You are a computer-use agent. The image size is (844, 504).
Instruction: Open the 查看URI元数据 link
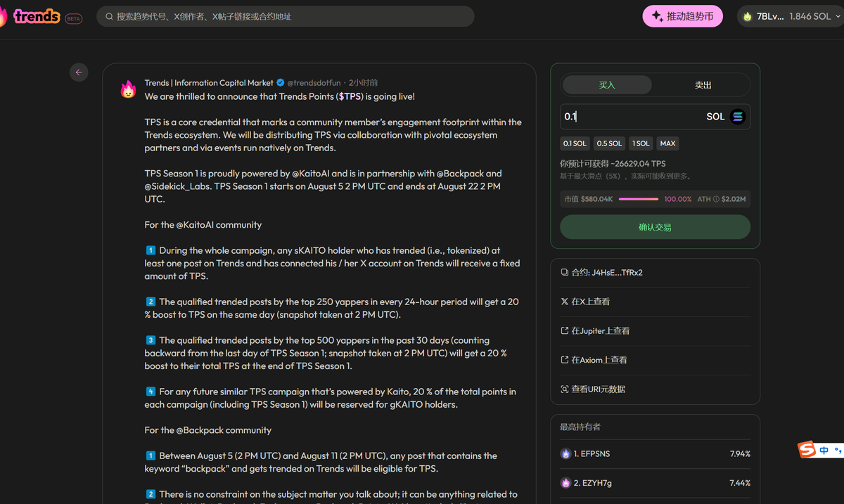pos(598,389)
